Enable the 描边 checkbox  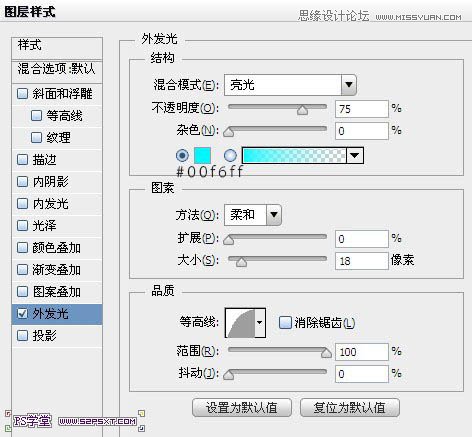pyautogui.click(x=22, y=160)
